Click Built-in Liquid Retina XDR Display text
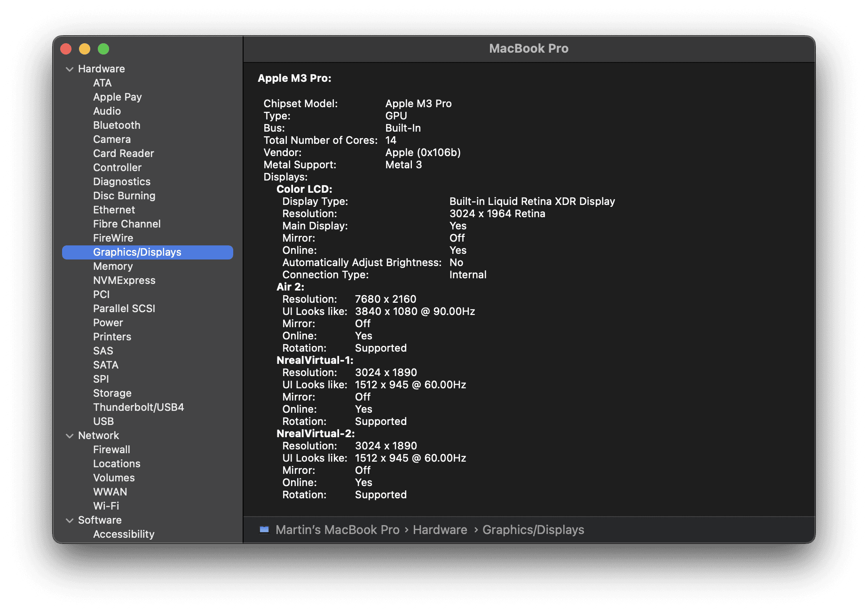The image size is (868, 613). (532, 201)
